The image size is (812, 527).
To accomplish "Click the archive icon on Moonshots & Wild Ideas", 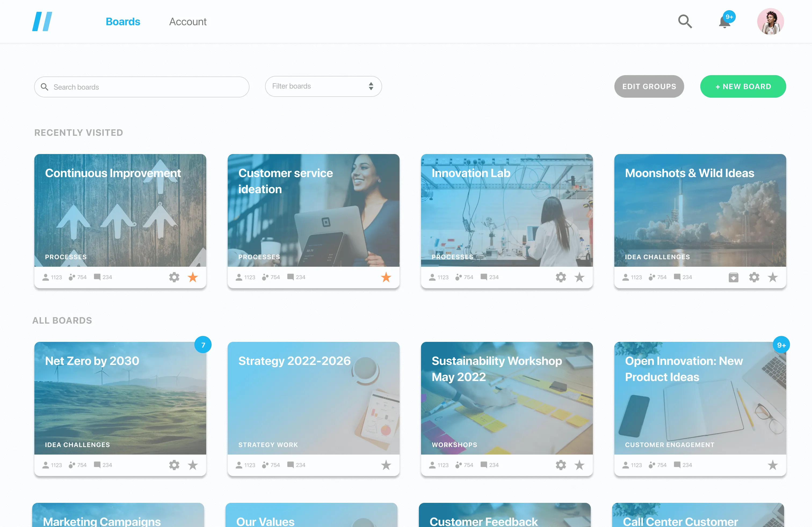I will 734,277.
